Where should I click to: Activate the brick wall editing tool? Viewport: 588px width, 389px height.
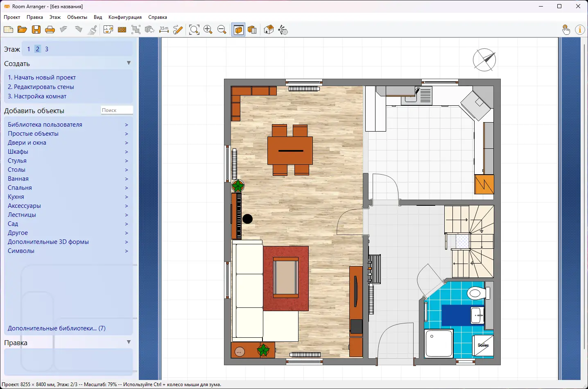coord(122,30)
